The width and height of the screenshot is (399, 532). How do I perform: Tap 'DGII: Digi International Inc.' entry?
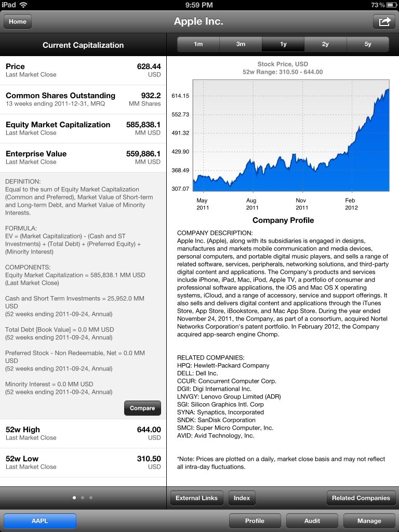[214, 389]
